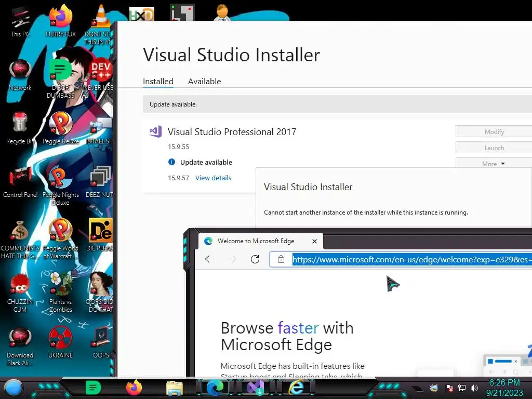Open the FURRY FUX Firefox shortcut
The image size is (532, 399).
(60, 21)
